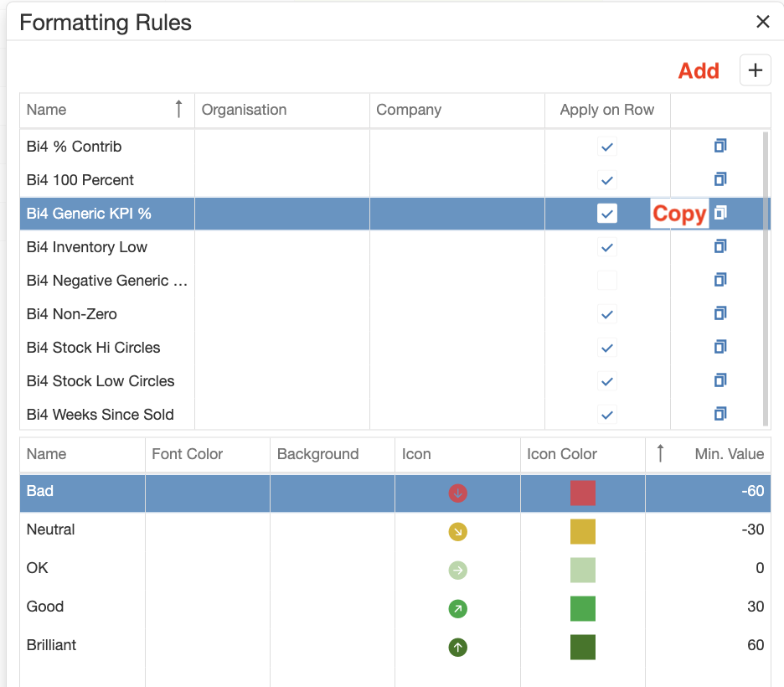Select the Neutral condition row

point(395,531)
